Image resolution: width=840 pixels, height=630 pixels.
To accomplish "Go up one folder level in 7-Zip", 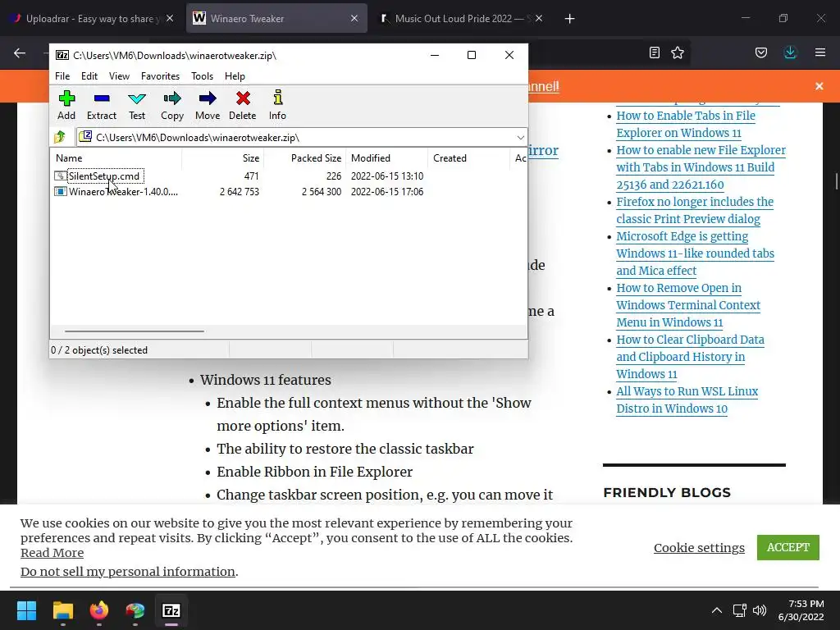I will pos(60,137).
